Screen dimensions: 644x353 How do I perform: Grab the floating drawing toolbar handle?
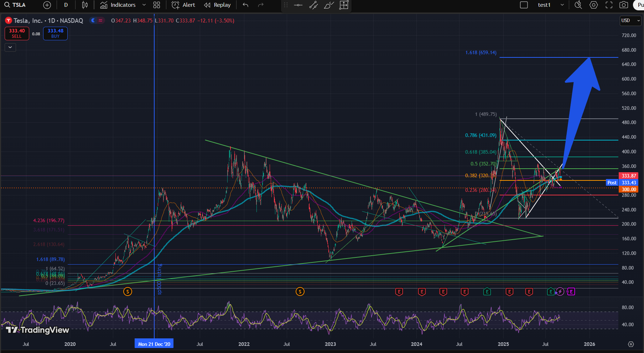click(x=286, y=5)
